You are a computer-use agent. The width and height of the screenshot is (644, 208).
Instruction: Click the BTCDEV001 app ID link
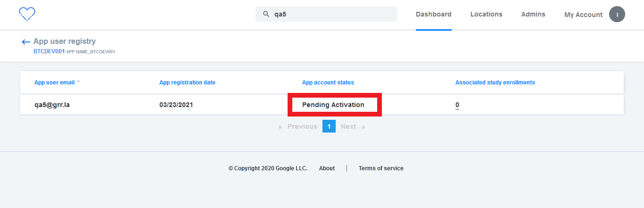point(49,51)
